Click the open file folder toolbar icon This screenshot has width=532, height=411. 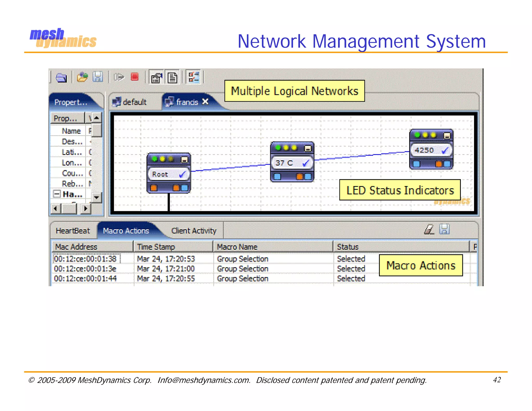[82, 77]
